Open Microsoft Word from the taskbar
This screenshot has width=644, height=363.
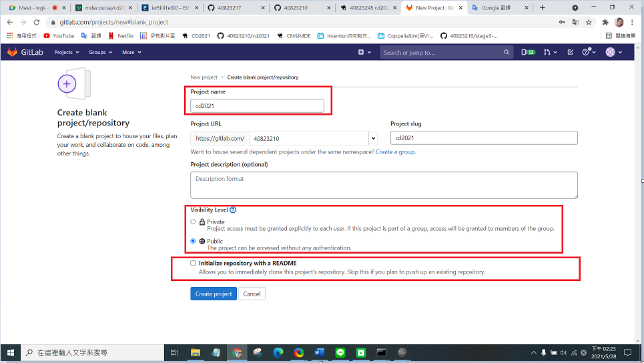(x=320, y=352)
